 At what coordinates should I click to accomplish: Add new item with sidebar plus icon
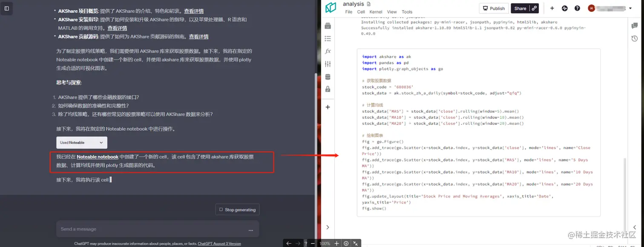coord(328,107)
